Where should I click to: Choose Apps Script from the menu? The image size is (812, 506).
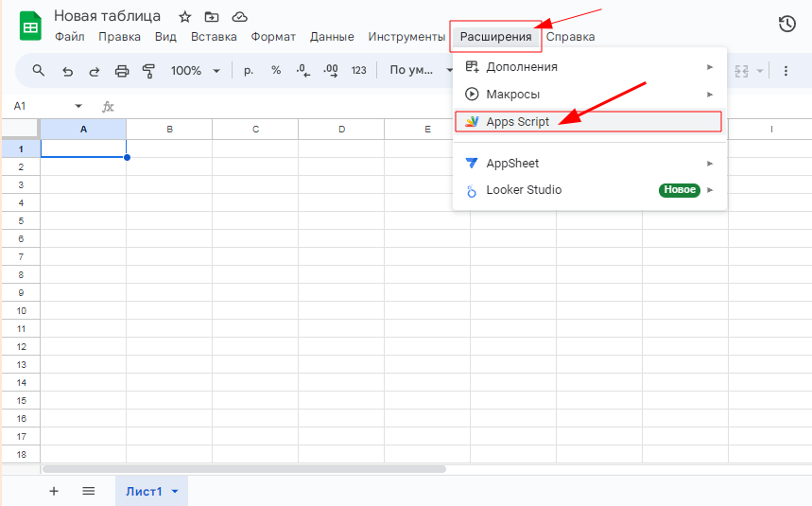(588, 122)
